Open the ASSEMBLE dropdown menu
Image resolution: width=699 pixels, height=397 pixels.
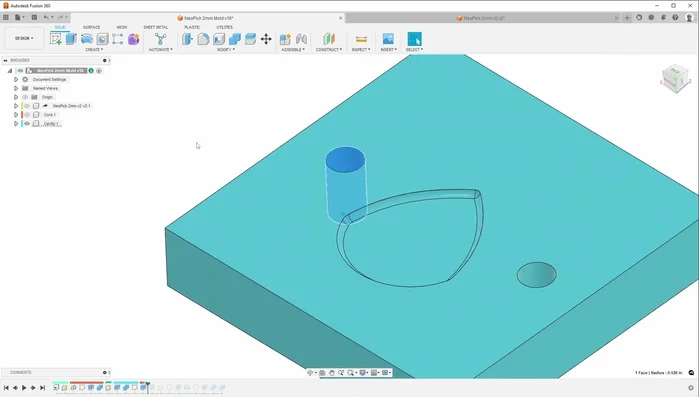tap(293, 49)
